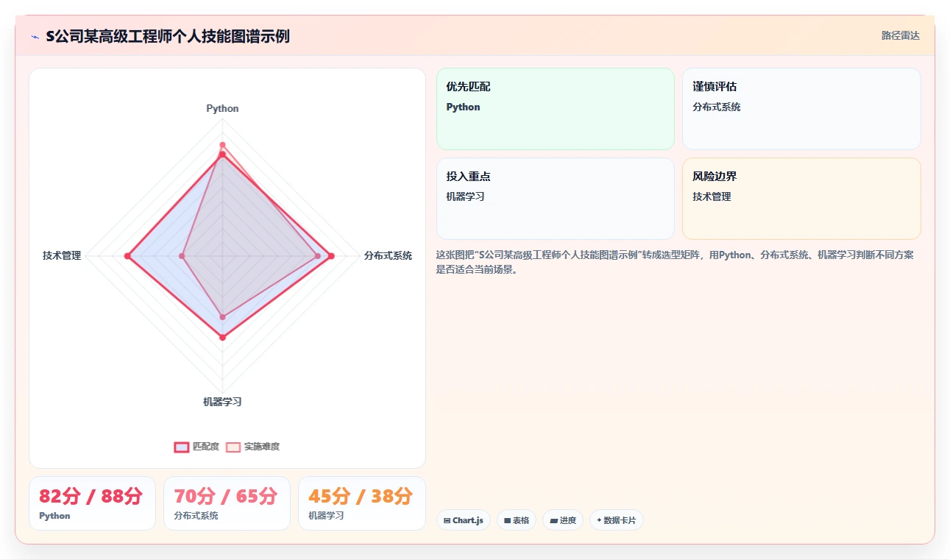
Task: Select the 表格 tag chip
Action: coord(517,520)
